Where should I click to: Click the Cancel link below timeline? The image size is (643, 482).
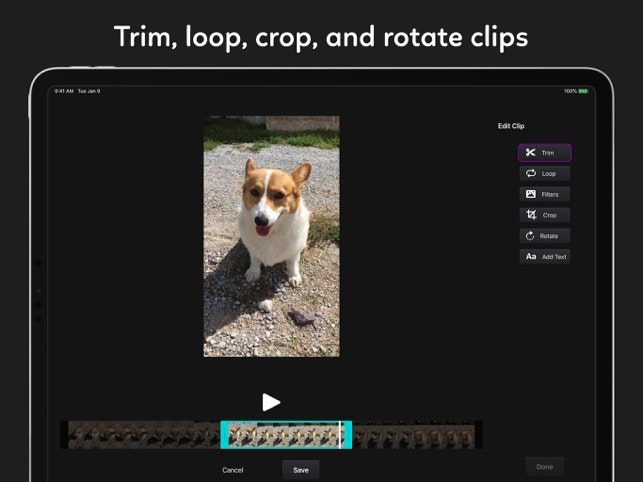(x=233, y=469)
